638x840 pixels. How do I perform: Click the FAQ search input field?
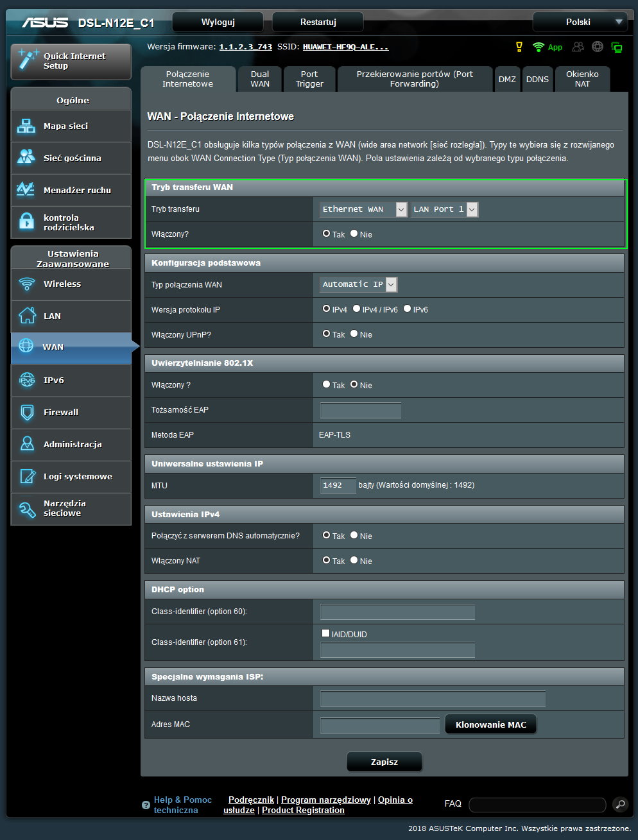pos(537,805)
